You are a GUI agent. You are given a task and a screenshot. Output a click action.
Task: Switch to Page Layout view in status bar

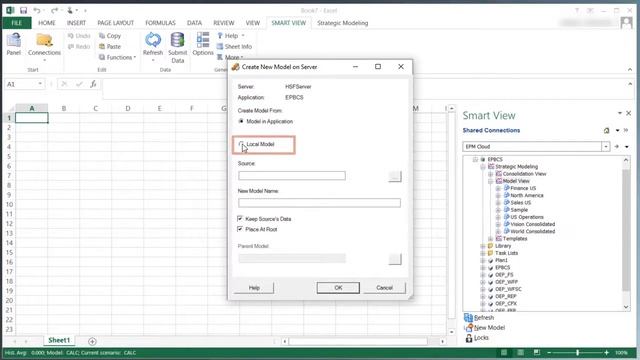coord(520,353)
